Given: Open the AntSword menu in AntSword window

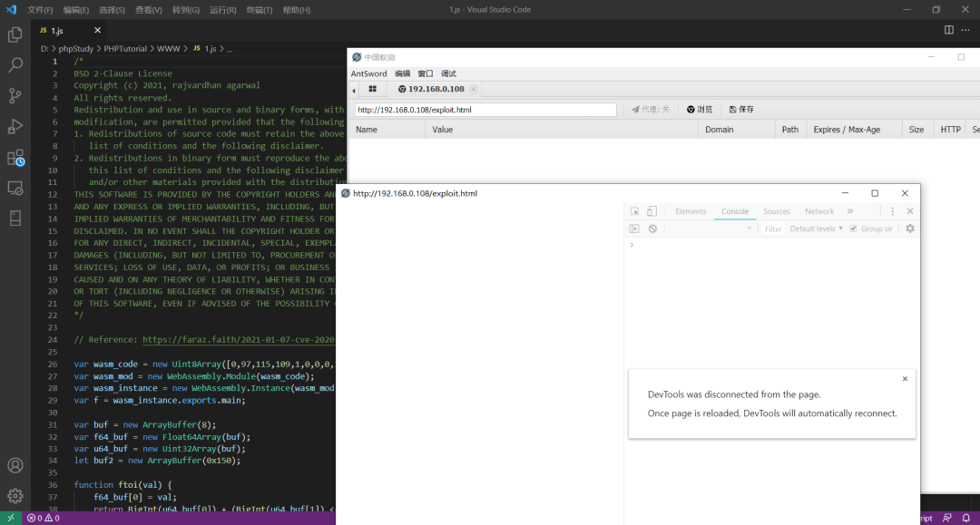Looking at the screenshot, I should (x=368, y=73).
